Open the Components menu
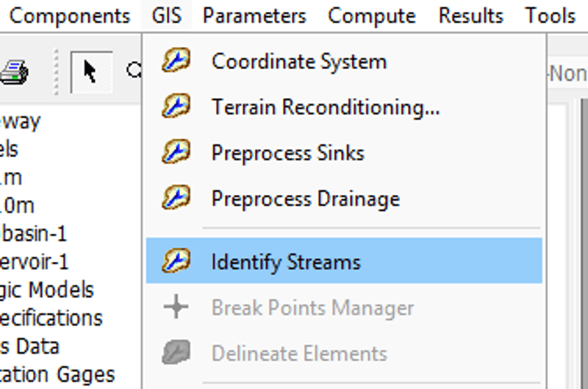 (x=69, y=15)
